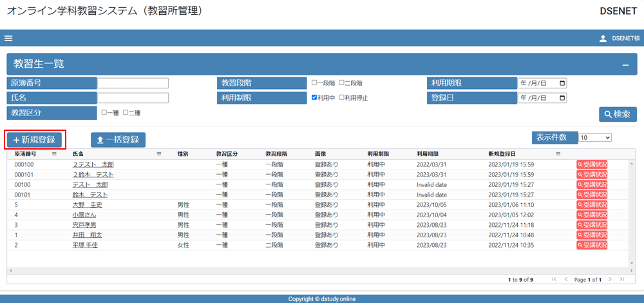Check the 一段階 checkbox
The image size is (644, 303).
(x=314, y=83)
